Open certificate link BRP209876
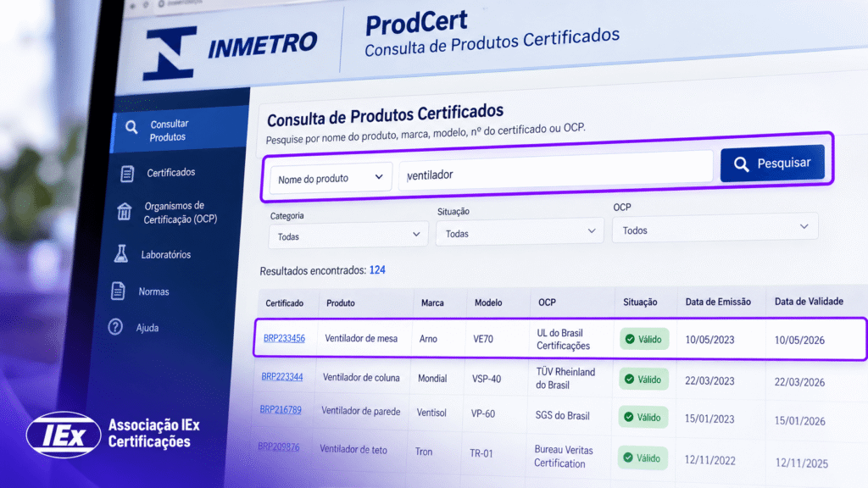 [278, 446]
